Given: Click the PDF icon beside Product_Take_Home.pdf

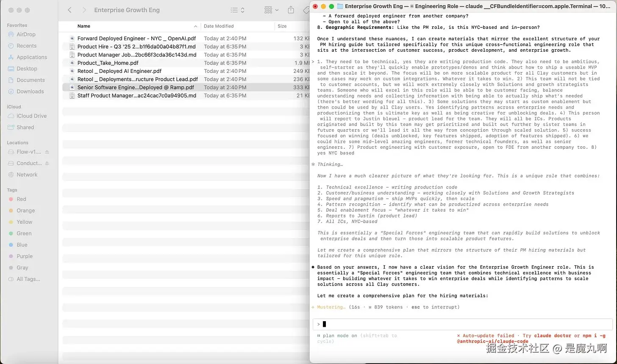Looking at the screenshot, I should tap(72, 63).
